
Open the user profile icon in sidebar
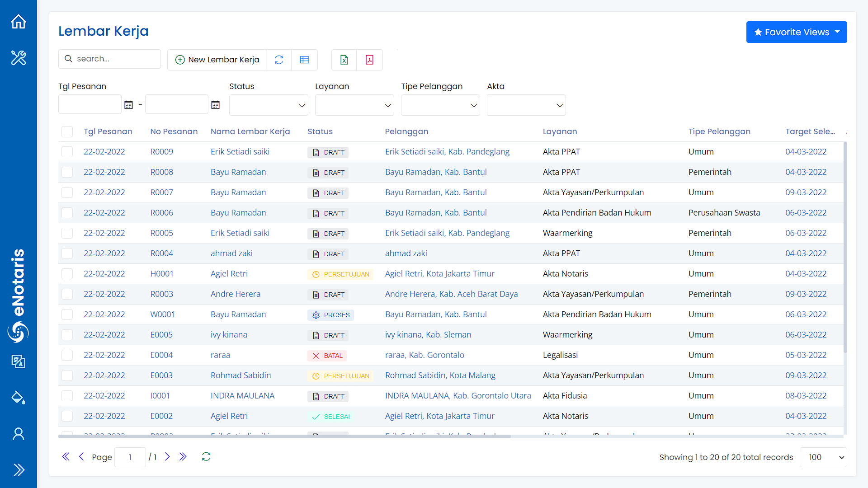point(19,434)
